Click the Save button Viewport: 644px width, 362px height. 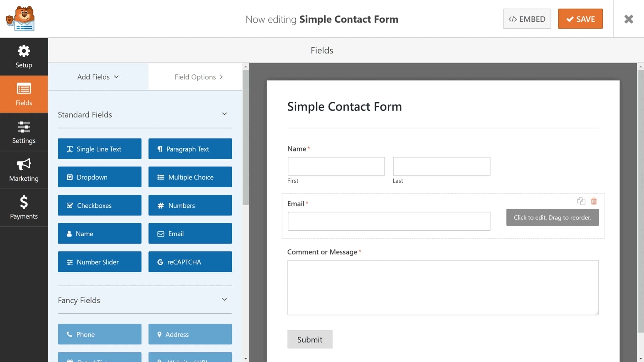click(580, 19)
